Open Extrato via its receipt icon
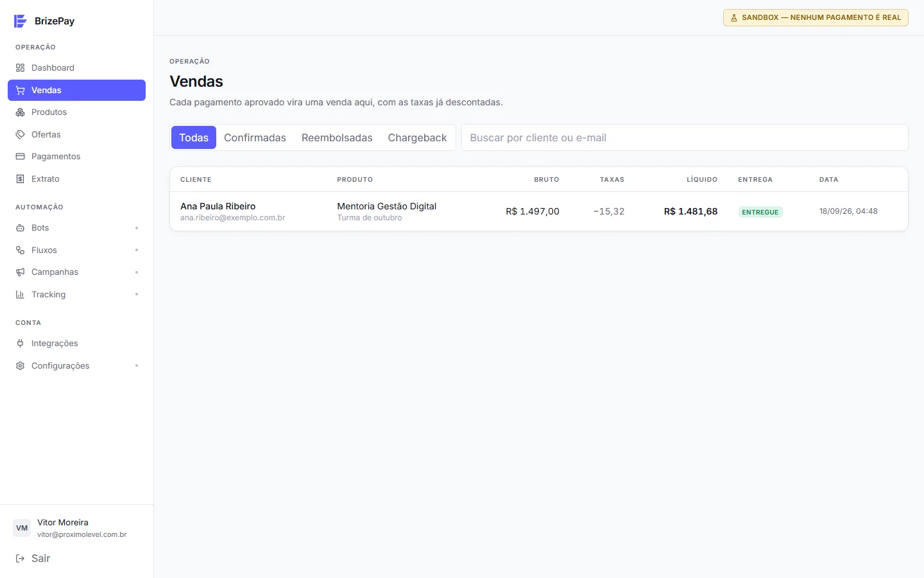The width and height of the screenshot is (924, 578). pos(20,179)
